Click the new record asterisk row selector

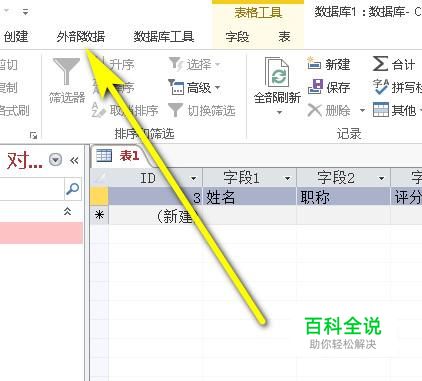point(99,216)
